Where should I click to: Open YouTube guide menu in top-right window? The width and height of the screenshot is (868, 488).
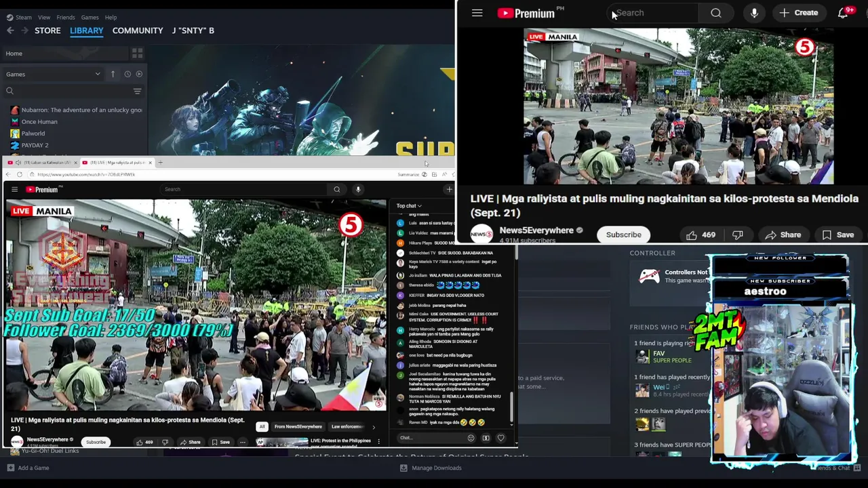477,13
